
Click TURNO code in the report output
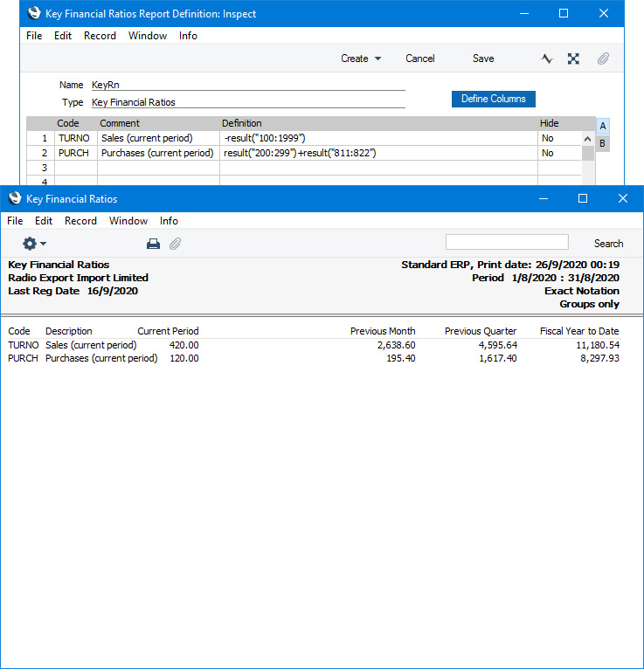click(23, 345)
